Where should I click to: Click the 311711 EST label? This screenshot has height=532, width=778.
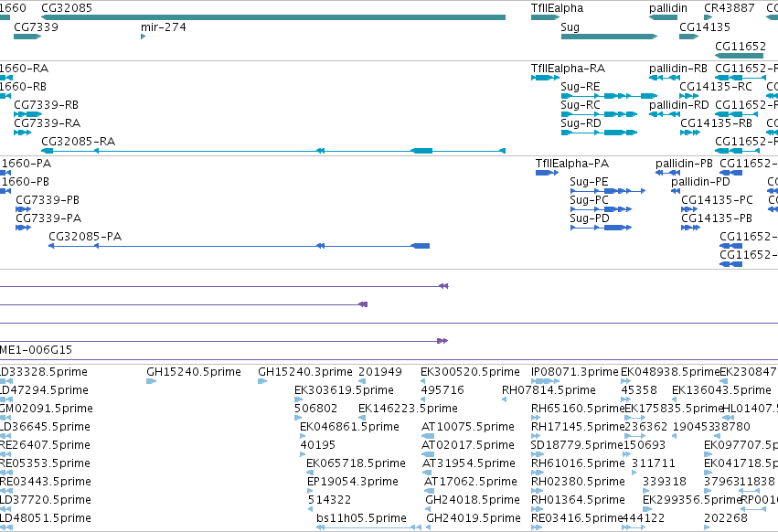pos(654,463)
